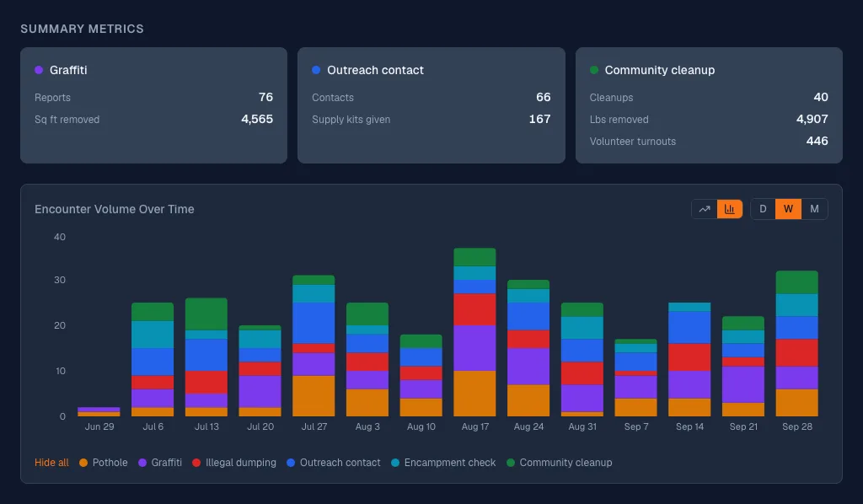Click the Volunteer turnouts label
This screenshot has width=863, height=504.
point(633,142)
